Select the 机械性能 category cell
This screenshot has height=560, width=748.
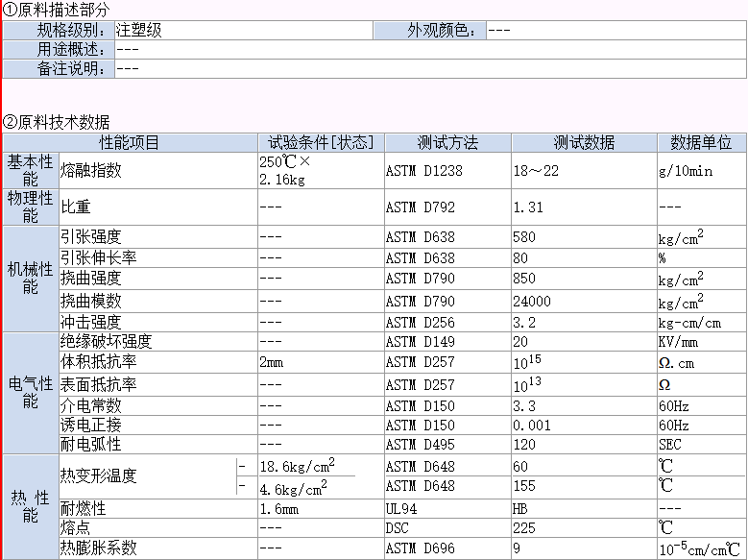point(30,279)
